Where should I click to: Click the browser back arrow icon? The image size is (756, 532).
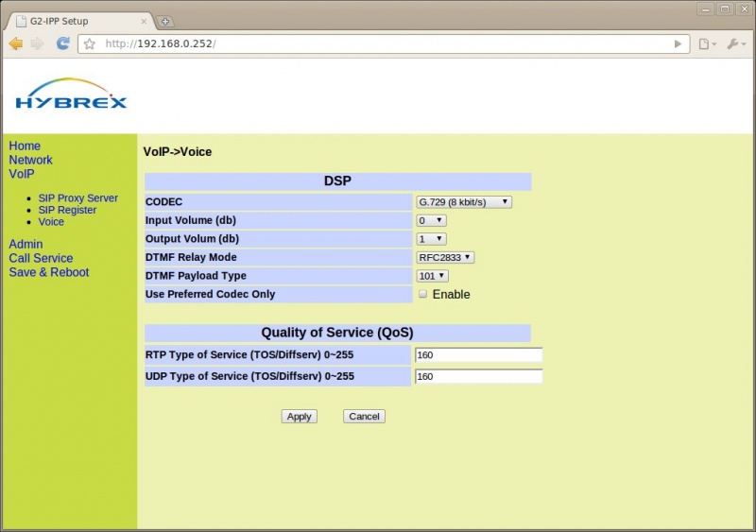tap(16, 43)
